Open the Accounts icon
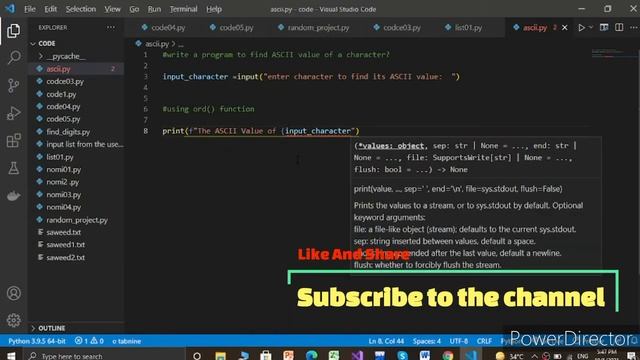Screen dimensions: 640x360 13,293
